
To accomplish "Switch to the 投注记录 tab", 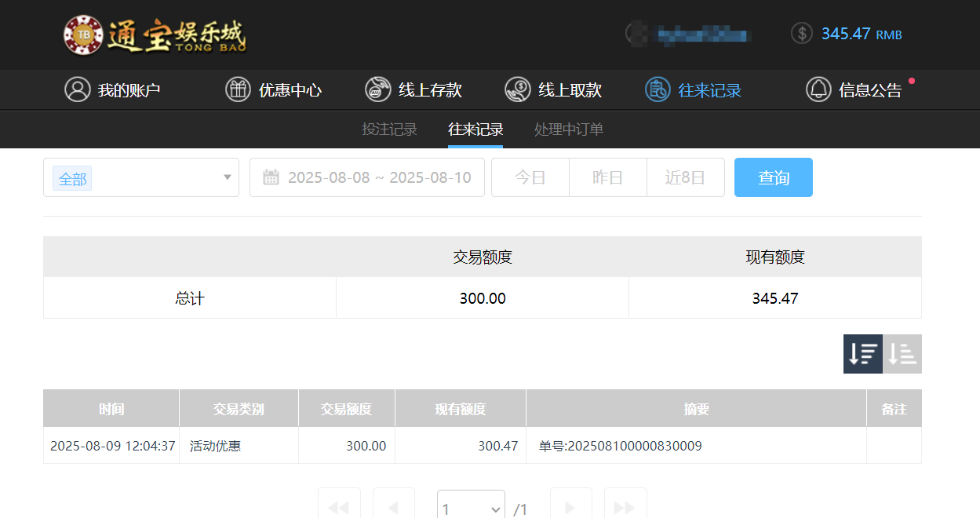I will coord(389,129).
